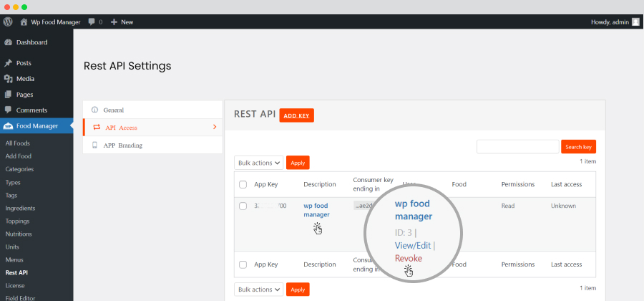Click the Pages icon in sidebar

8,95
